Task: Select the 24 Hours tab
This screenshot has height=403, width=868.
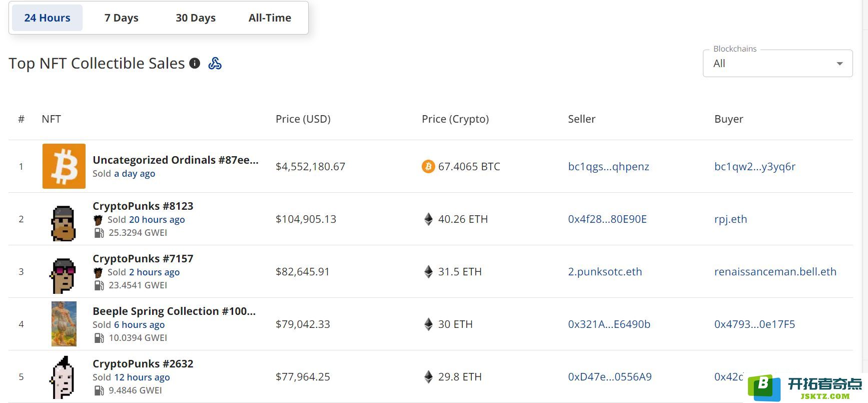Action: click(x=48, y=18)
